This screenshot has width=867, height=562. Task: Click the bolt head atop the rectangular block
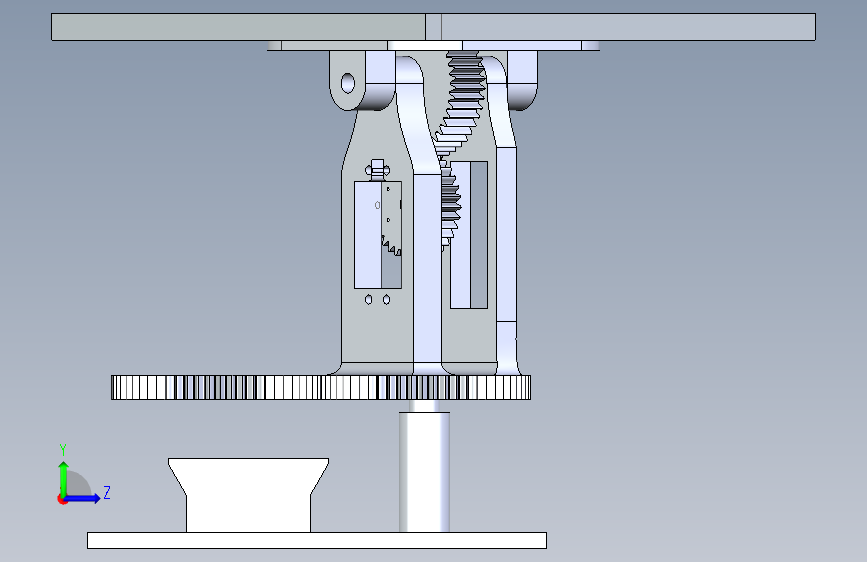pyautogui.click(x=378, y=170)
